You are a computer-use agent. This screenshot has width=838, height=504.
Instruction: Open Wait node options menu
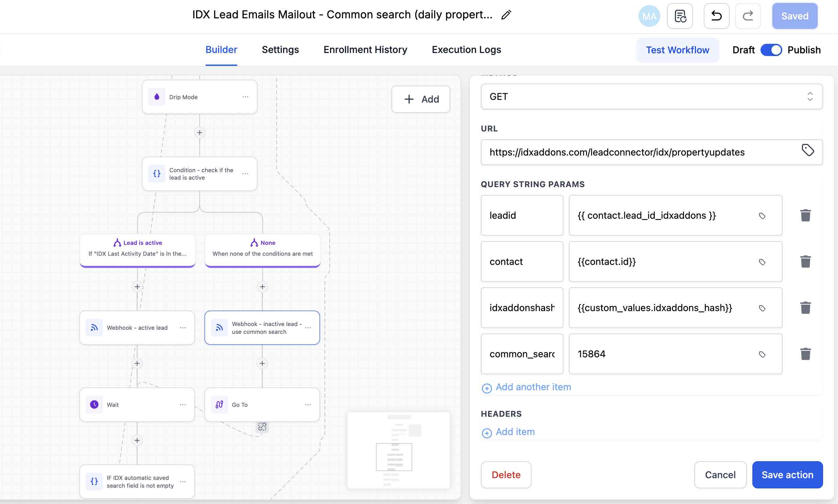[183, 405]
